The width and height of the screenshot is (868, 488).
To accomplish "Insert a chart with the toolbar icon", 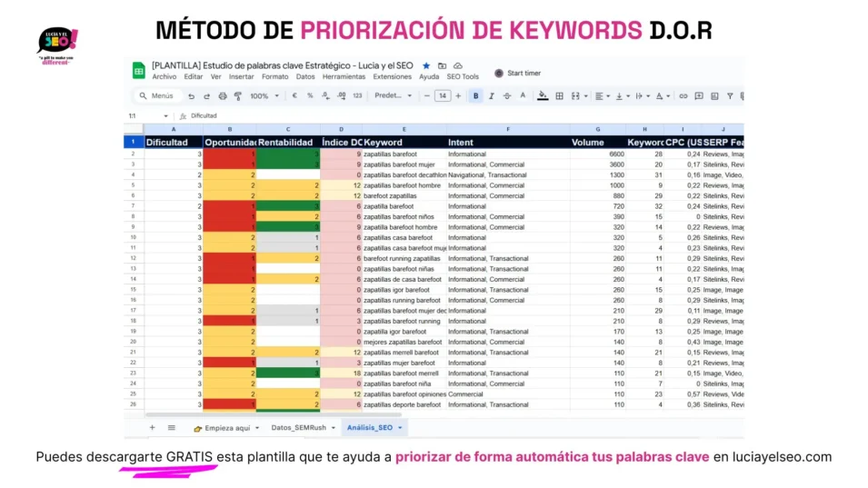I will [x=714, y=95].
